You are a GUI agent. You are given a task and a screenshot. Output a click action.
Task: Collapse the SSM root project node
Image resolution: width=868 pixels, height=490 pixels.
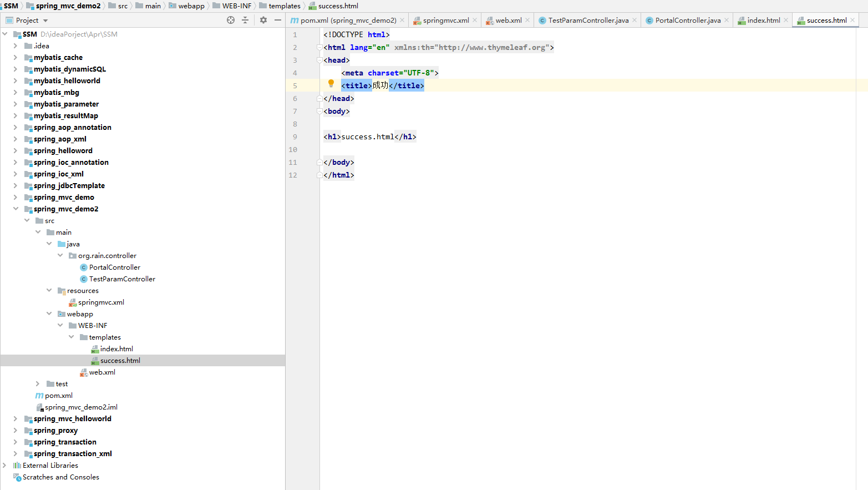(5, 34)
